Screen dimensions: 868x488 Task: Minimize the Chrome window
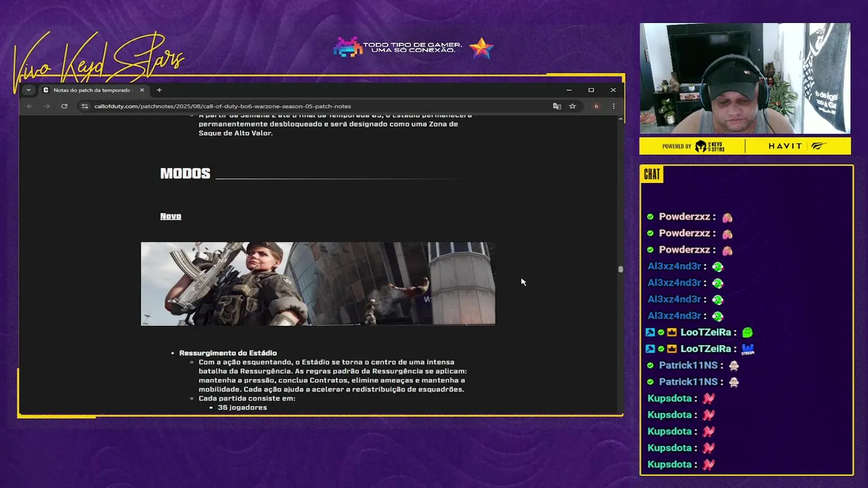(569, 90)
